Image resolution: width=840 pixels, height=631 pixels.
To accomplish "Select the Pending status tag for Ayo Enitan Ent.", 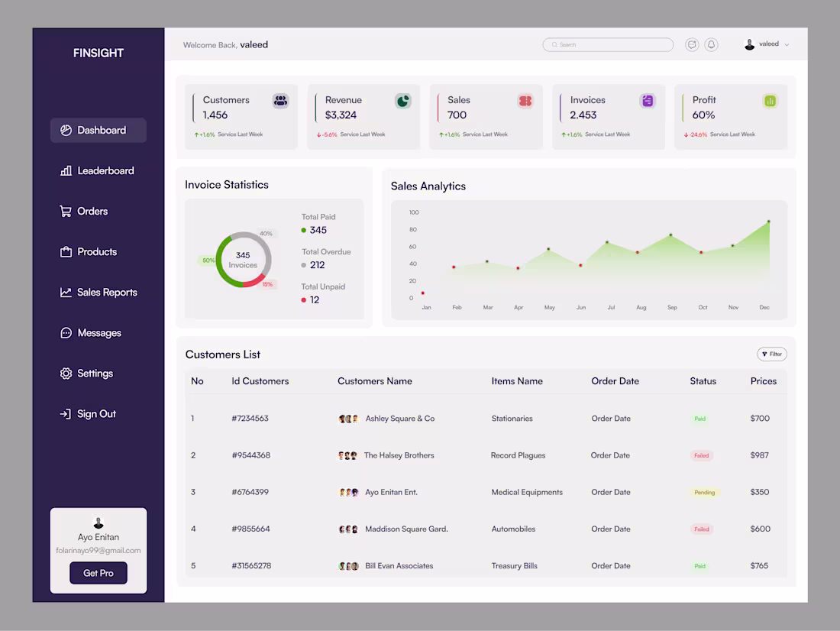I will point(703,492).
